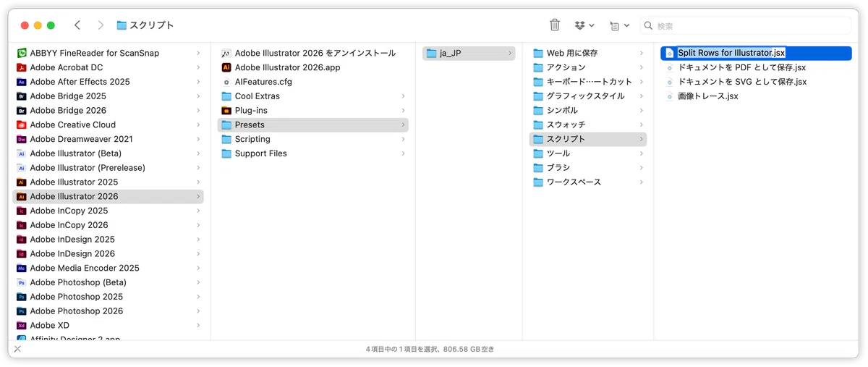This screenshot has width=868, height=367.
Task: Click the Dreamweaver 2021 icon
Action: pos(22,139)
